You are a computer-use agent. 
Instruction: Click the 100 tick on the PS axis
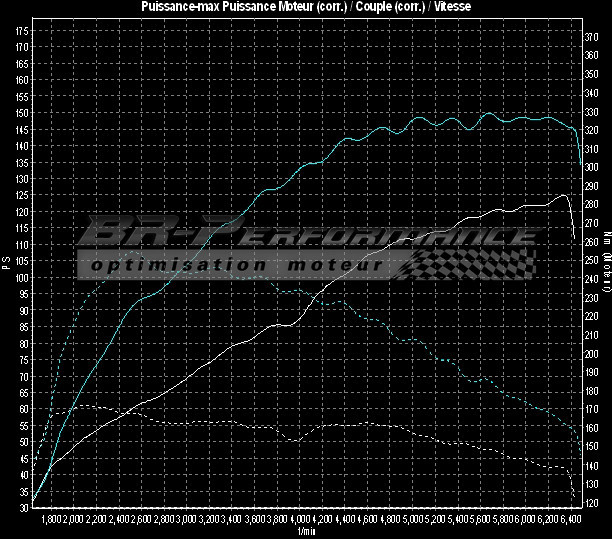pos(21,277)
